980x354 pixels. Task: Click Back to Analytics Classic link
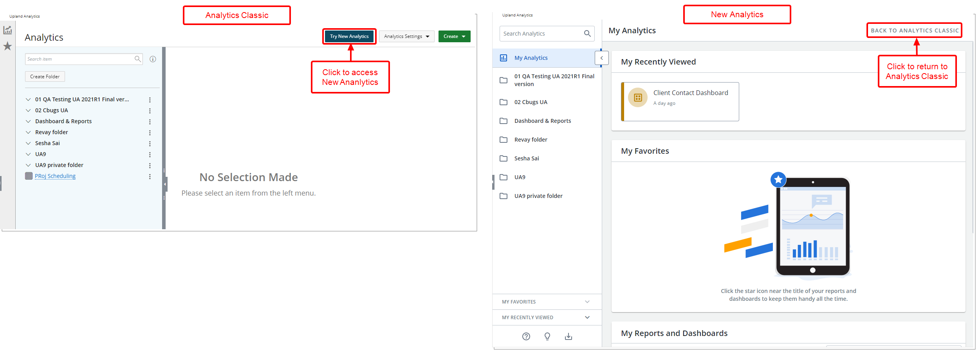tap(914, 31)
